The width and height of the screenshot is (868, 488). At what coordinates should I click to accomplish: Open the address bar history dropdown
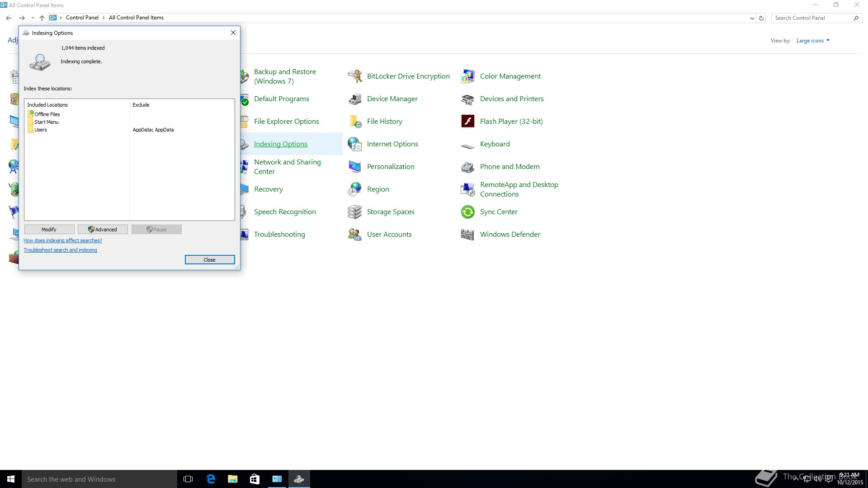752,18
